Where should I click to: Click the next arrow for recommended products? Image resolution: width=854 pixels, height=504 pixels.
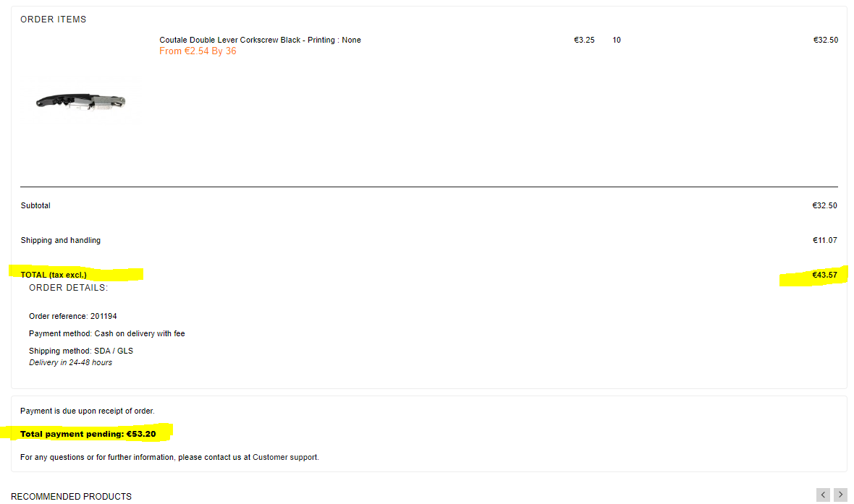(840, 495)
